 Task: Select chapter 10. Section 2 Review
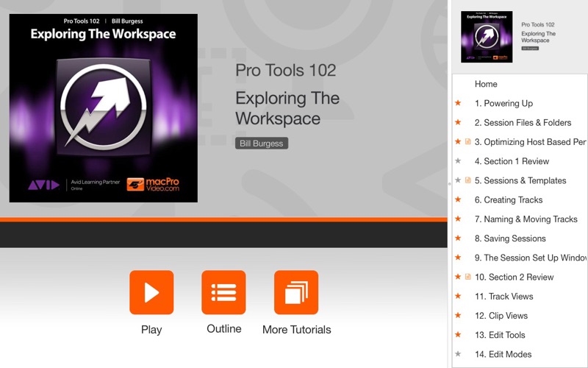[x=514, y=277]
